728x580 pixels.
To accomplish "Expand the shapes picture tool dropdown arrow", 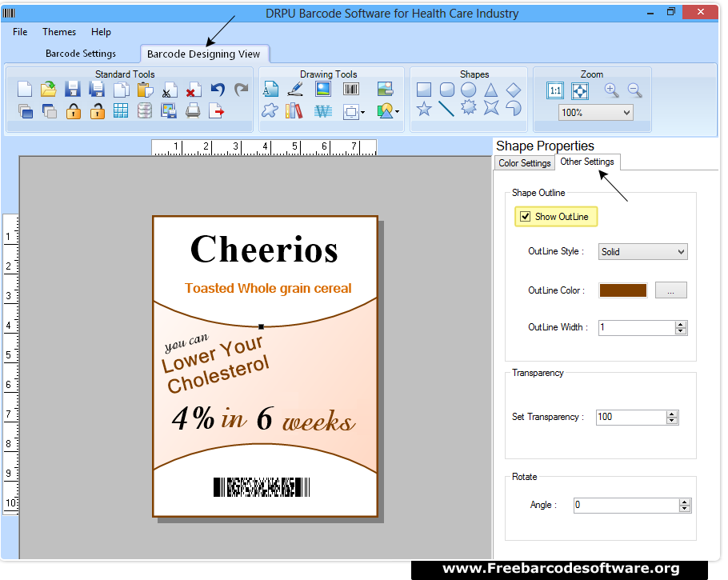I will tap(397, 111).
